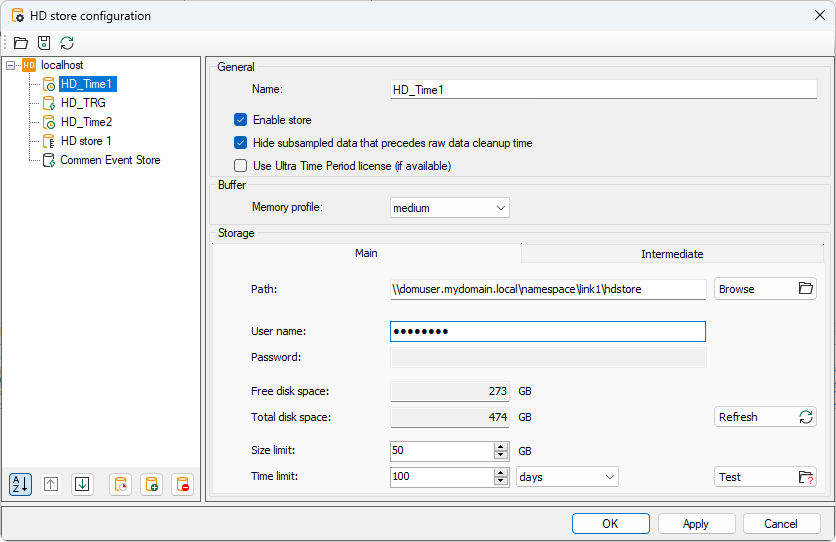Move the selected store down with the green arrow

[x=82, y=484]
